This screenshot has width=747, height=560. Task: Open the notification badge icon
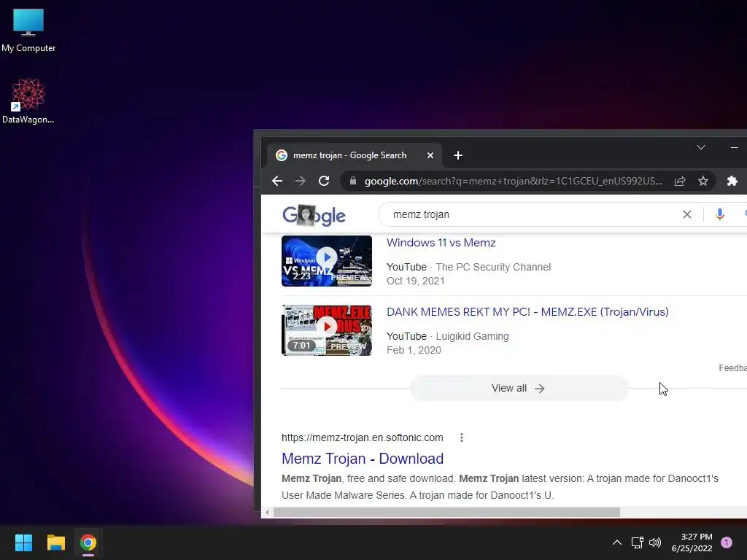coord(727,542)
